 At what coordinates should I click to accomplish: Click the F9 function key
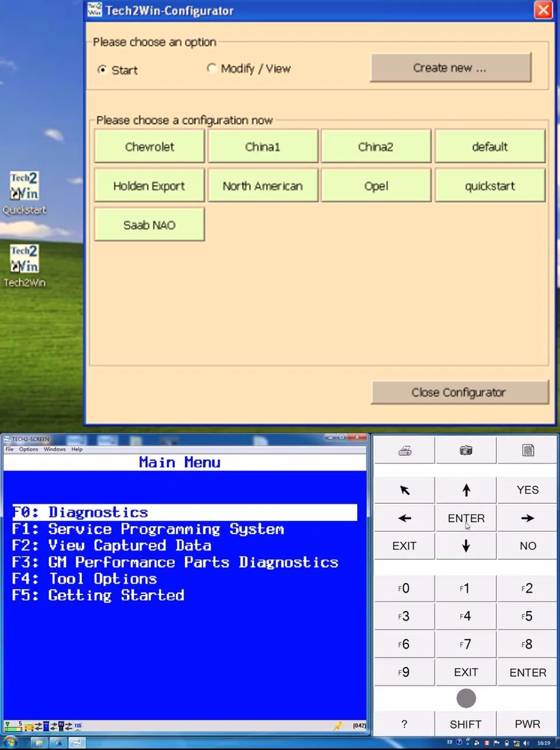(404, 672)
